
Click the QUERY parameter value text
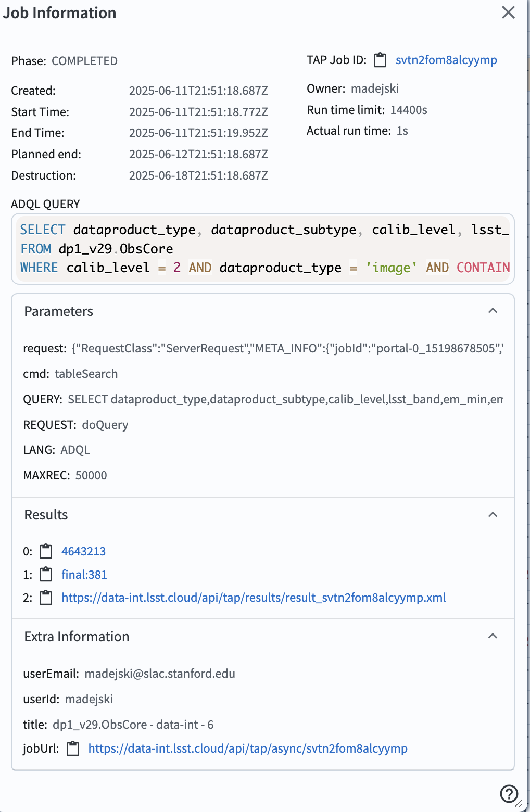[x=285, y=399]
